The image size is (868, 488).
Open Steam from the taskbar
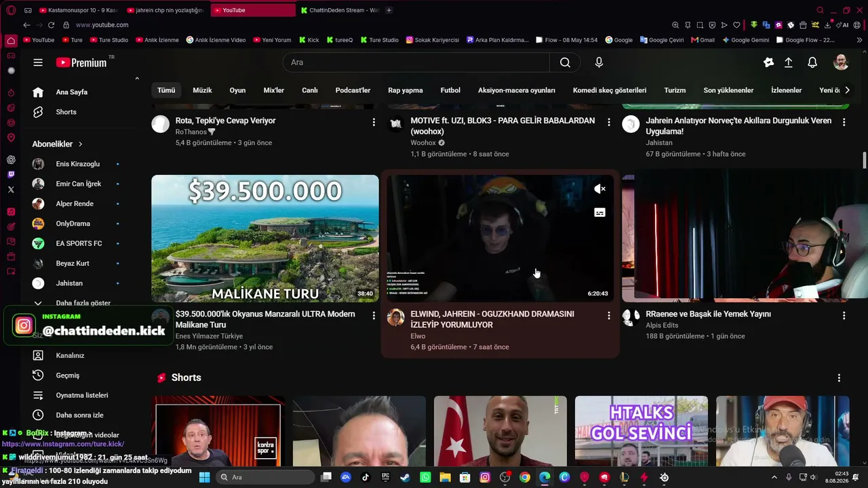pyautogui.click(x=405, y=477)
